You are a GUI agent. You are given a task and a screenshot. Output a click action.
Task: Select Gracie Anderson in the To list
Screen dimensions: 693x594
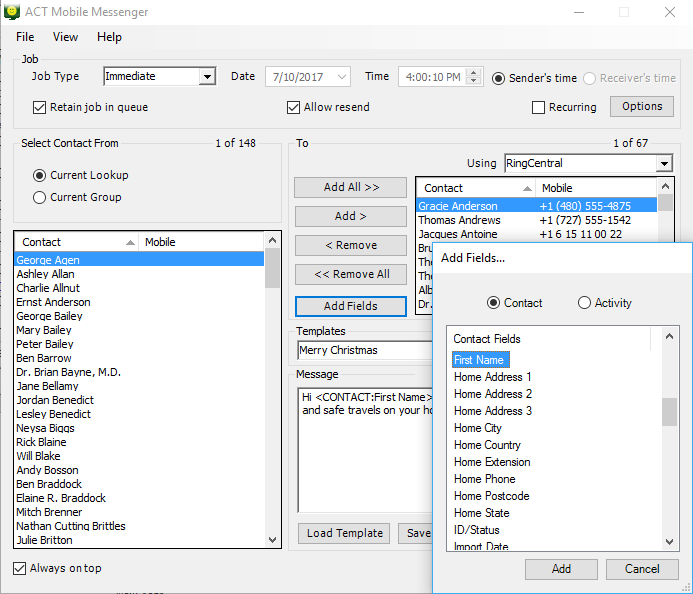[x=537, y=206]
